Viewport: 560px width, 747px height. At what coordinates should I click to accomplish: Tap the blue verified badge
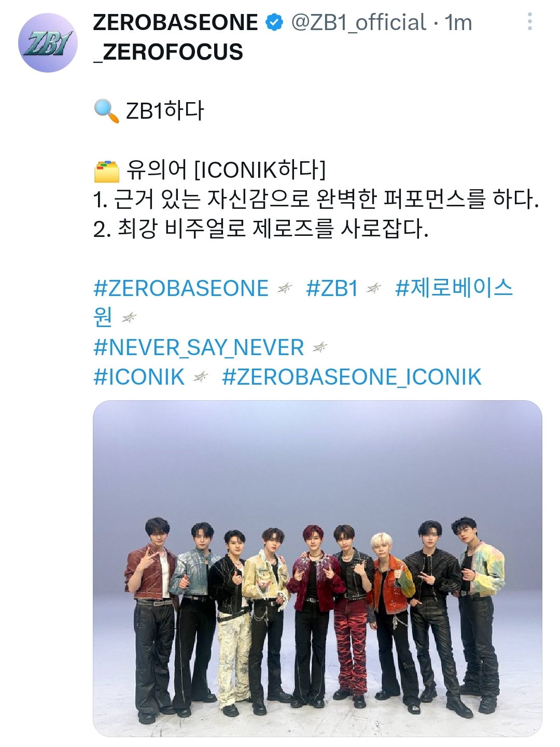[x=274, y=22]
